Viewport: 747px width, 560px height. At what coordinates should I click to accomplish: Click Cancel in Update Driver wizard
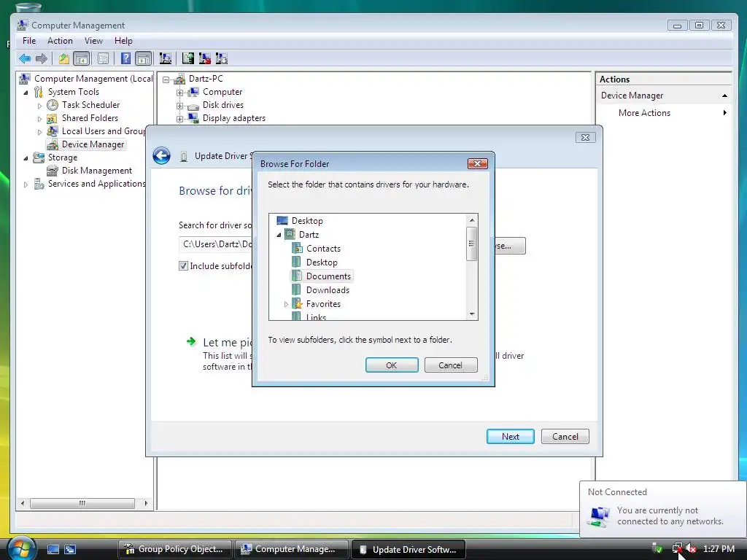(x=565, y=437)
